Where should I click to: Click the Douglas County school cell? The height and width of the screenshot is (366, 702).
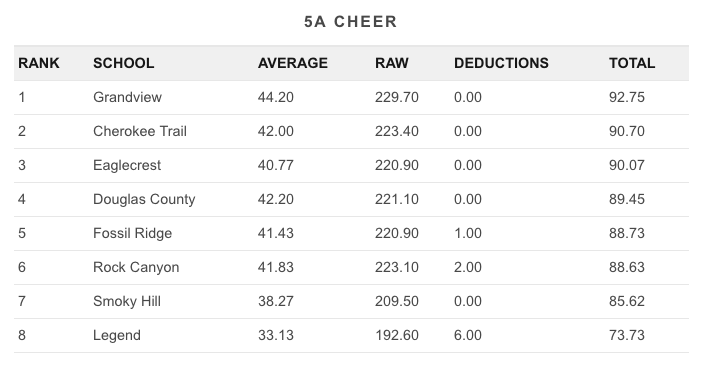[144, 199]
